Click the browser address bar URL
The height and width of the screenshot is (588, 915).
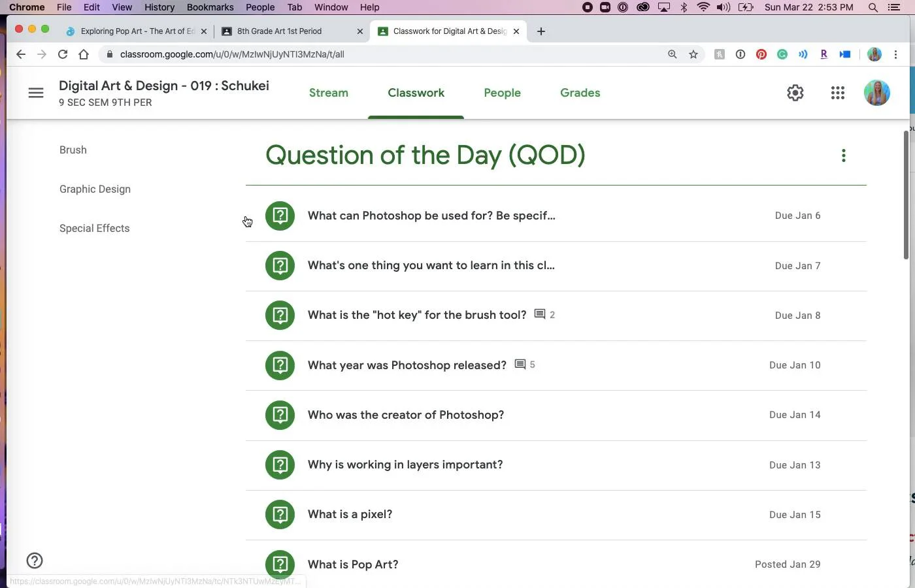pos(232,54)
